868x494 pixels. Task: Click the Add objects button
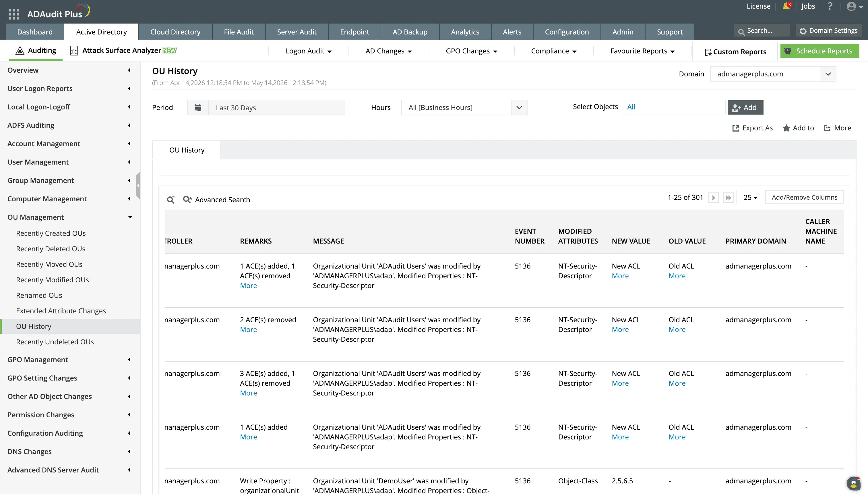pos(745,107)
